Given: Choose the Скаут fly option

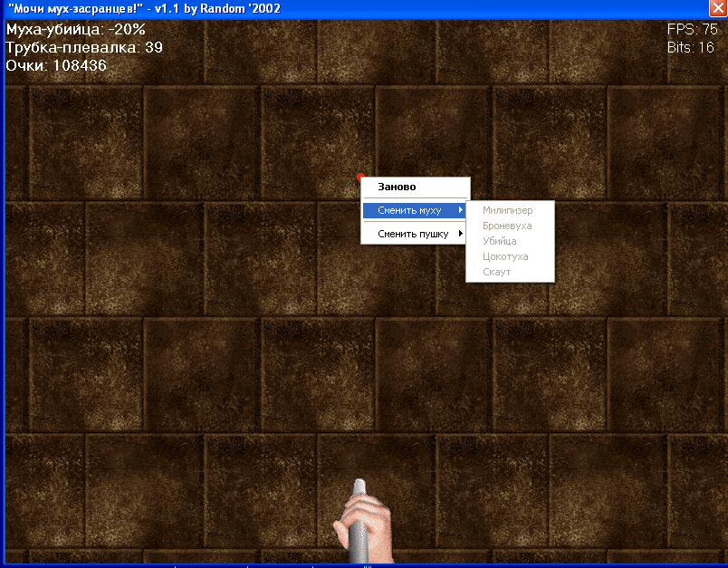Looking at the screenshot, I should (x=510, y=272).
